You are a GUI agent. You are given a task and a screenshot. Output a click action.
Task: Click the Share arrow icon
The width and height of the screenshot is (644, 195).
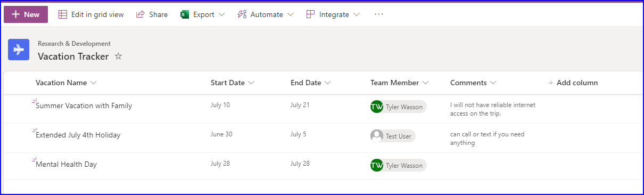[x=141, y=14]
